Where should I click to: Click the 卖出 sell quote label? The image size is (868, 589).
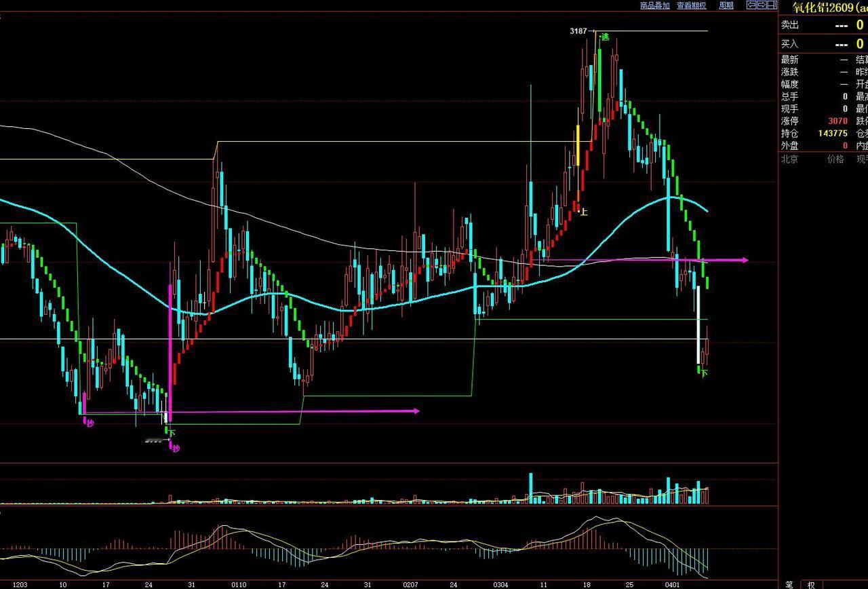[790, 25]
